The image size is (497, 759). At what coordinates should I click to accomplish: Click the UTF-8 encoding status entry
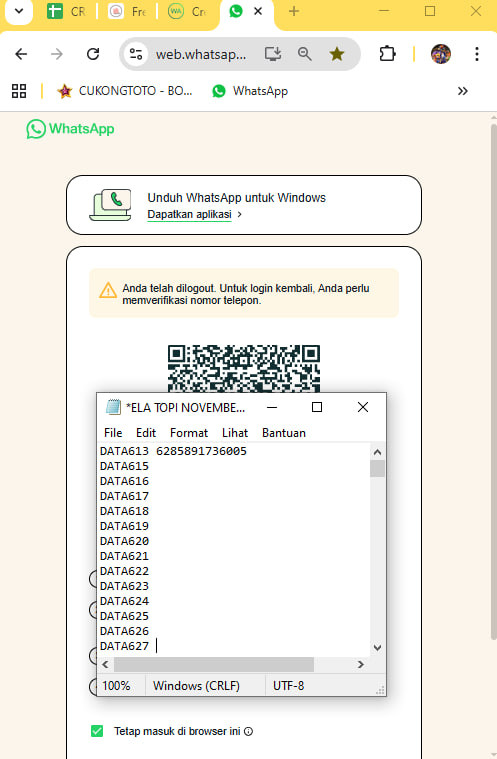pyautogui.click(x=288, y=686)
